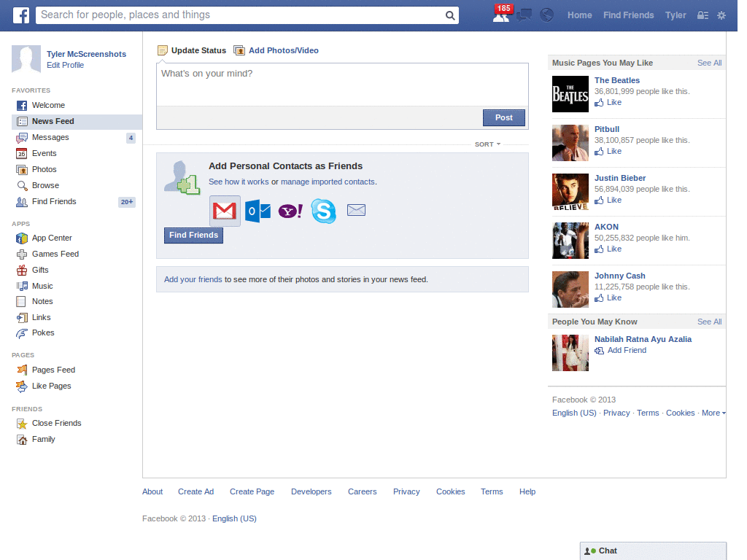
Task: Click the What's on your mind box
Action: (342, 85)
